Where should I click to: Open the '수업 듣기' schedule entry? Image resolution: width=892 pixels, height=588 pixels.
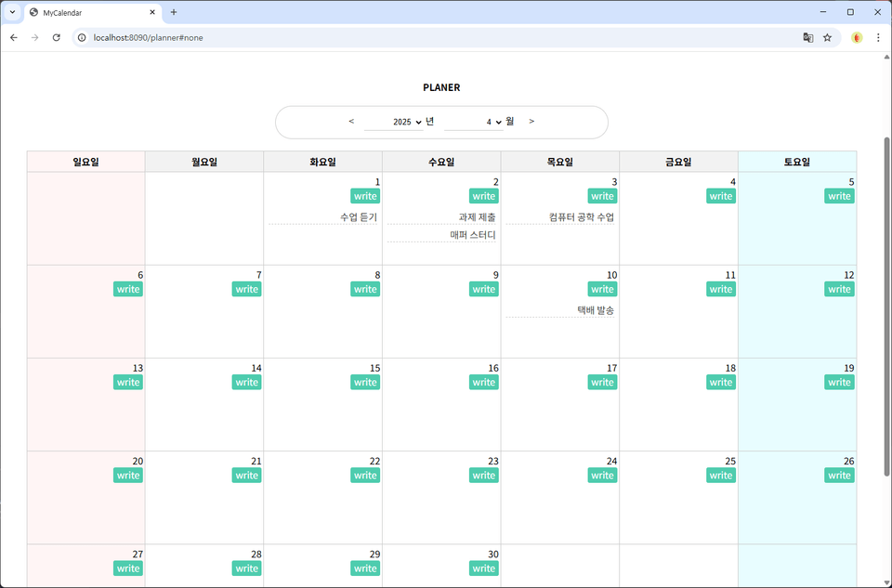click(359, 217)
